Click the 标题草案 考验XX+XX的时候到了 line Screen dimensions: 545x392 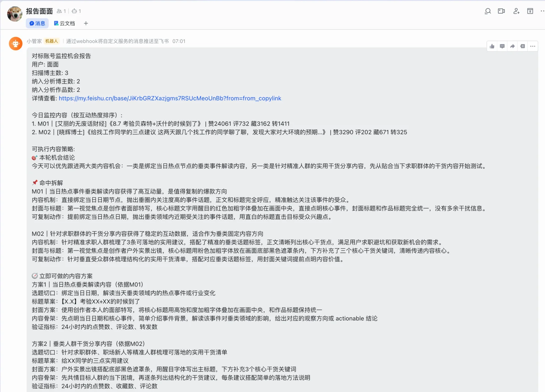click(86, 301)
